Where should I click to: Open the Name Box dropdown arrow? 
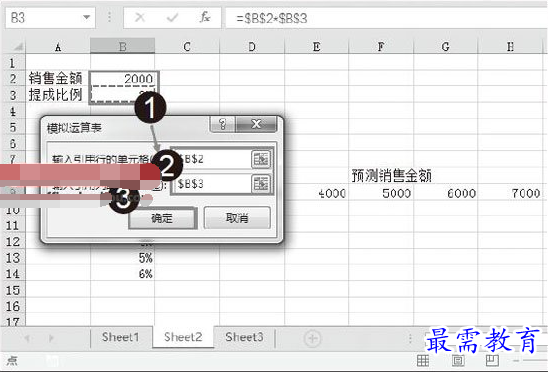(x=86, y=17)
